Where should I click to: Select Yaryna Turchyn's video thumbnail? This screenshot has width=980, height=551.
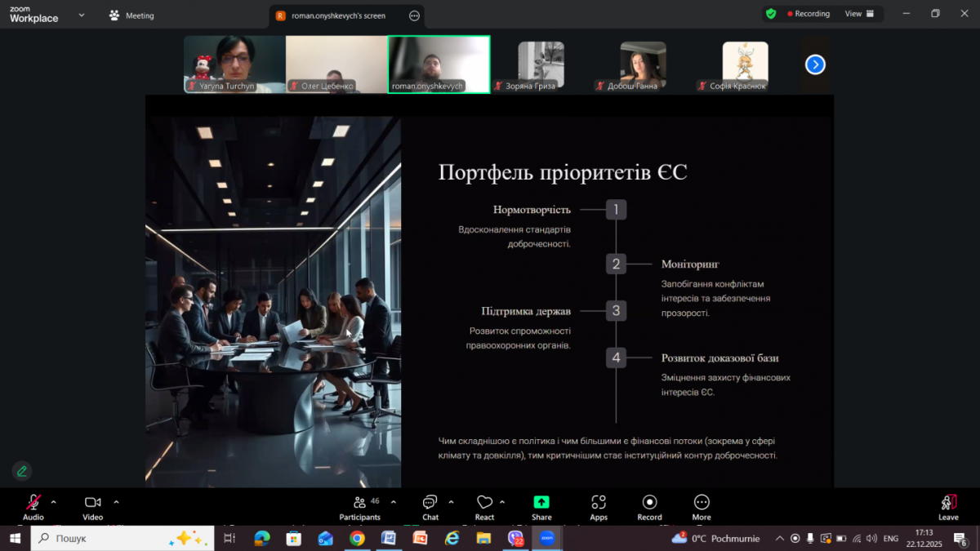coord(234,64)
